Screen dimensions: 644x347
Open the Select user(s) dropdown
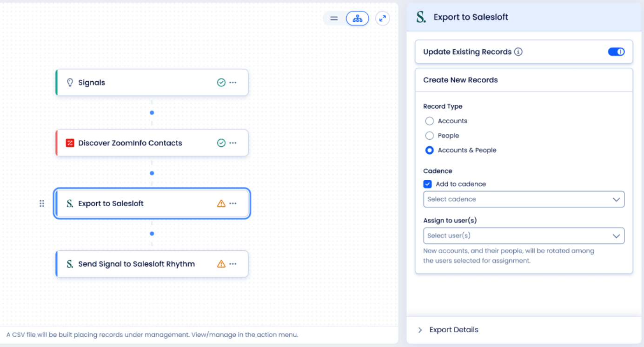point(524,236)
